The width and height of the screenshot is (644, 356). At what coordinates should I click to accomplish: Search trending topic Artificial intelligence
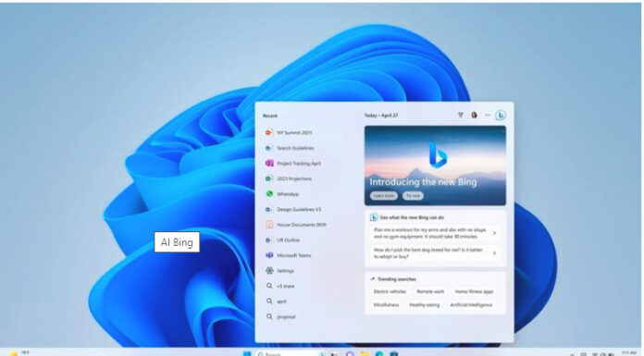click(471, 305)
